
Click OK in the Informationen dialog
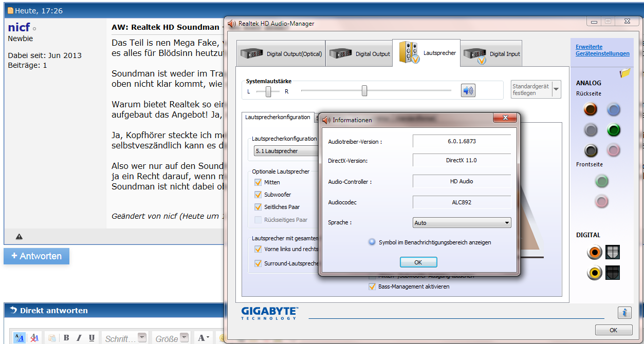(x=418, y=262)
